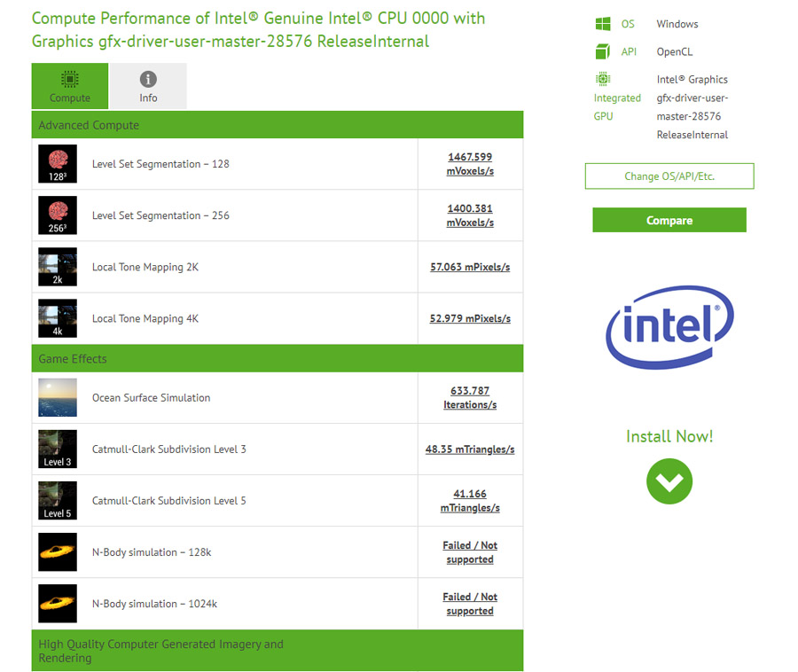Open the 52.979 mPixels/s result link
Viewport: 798px width, 672px height.
click(x=470, y=318)
